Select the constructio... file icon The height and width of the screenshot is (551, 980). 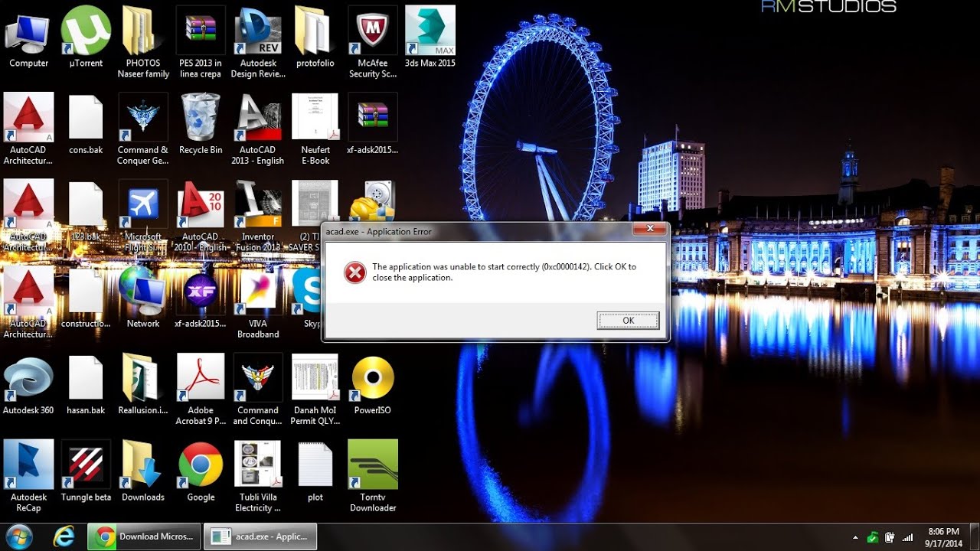[86, 298]
